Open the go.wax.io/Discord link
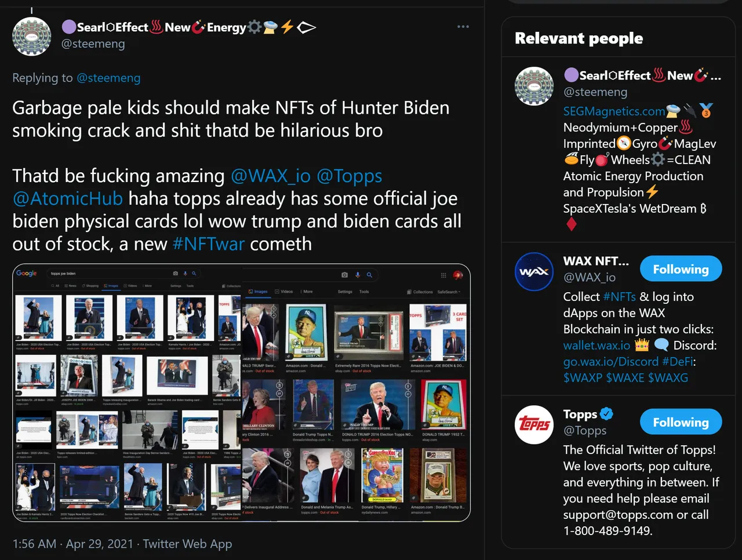The width and height of the screenshot is (742, 560). 611,361
